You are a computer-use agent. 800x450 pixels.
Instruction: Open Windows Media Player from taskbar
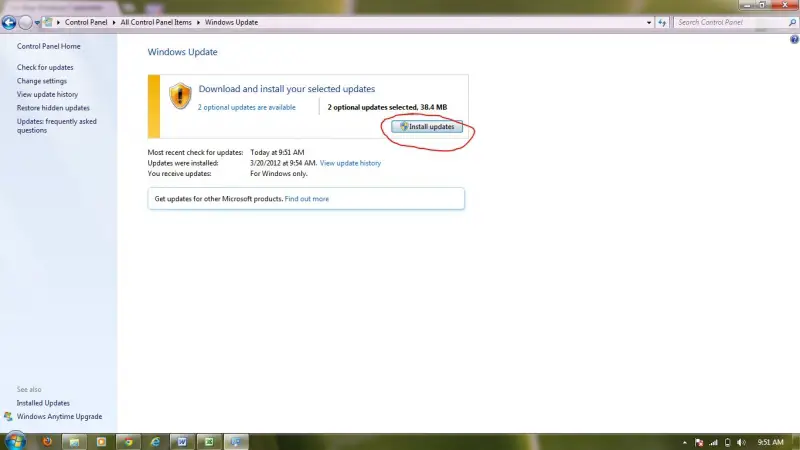tap(101, 442)
